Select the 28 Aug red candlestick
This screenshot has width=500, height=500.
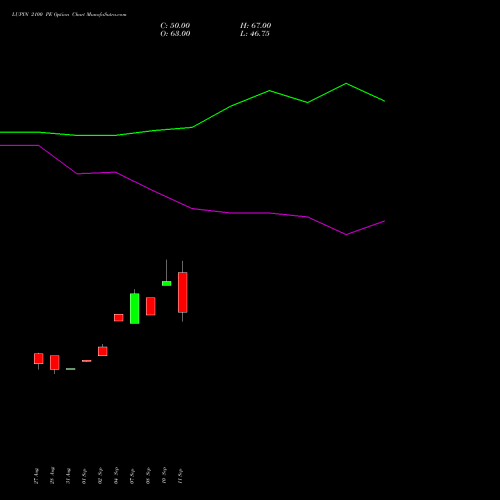tap(55, 362)
